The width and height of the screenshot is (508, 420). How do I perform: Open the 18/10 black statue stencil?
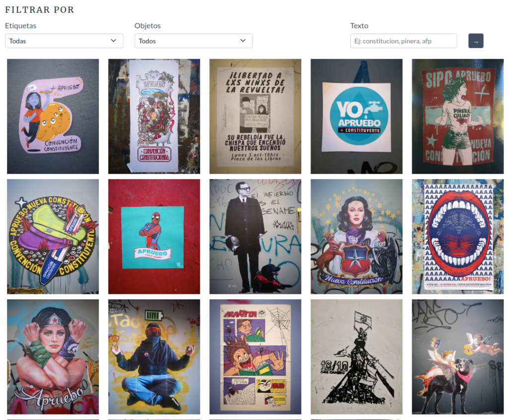pos(356,356)
